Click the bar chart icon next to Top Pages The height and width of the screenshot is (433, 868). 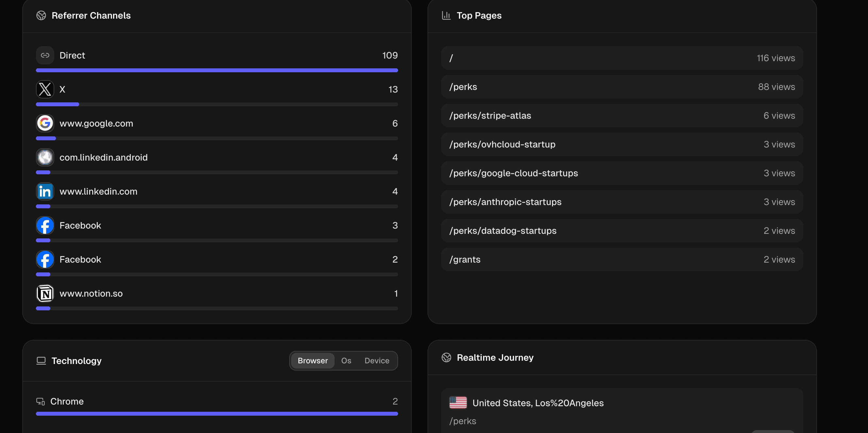(446, 15)
